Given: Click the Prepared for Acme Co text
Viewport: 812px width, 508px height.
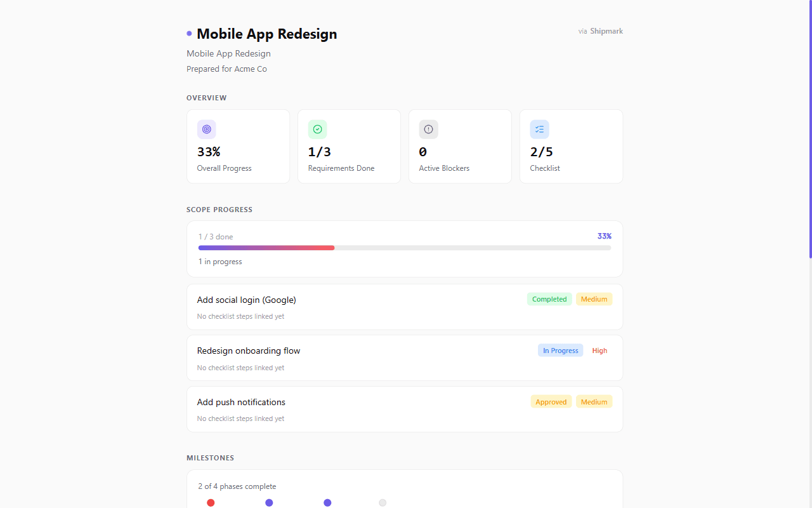Looking at the screenshot, I should 226,69.
